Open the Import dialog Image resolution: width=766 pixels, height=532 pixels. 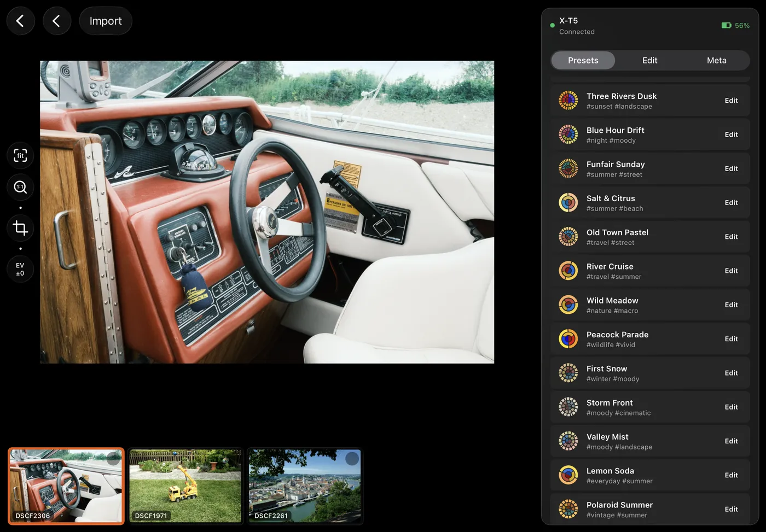[106, 21]
